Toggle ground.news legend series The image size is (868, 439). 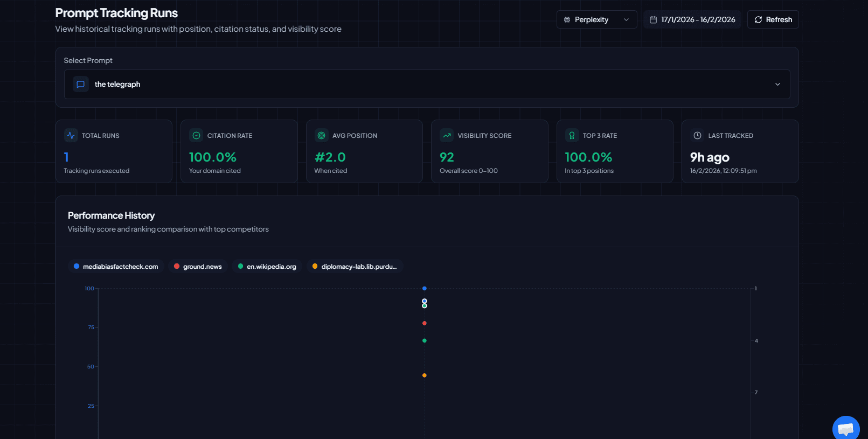pyautogui.click(x=198, y=267)
